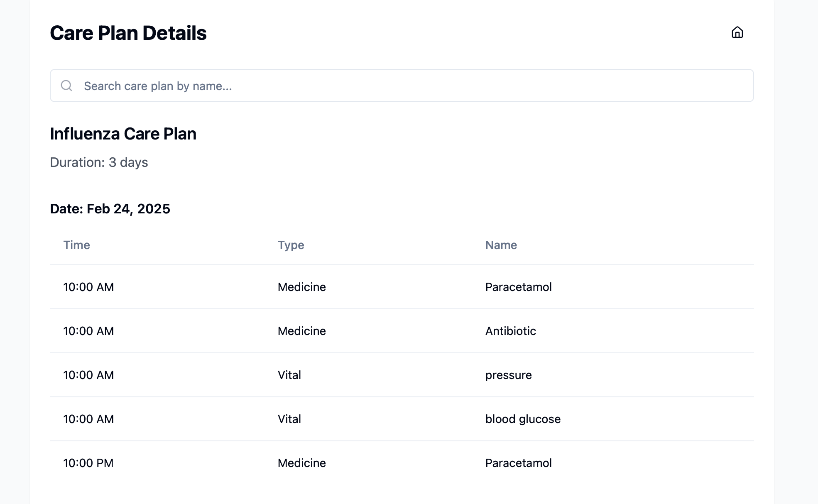Click Medicine type in the 10:00 PM row
The width and height of the screenshot is (818, 504).
pos(301,463)
